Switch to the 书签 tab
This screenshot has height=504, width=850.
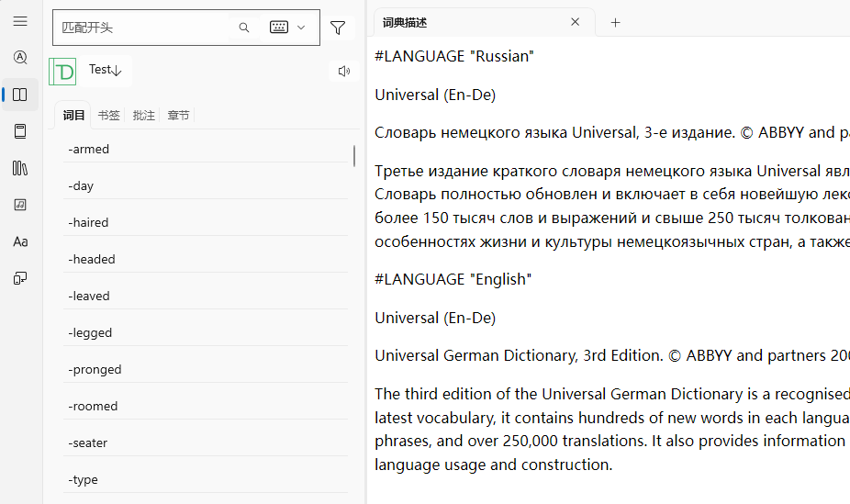(108, 116)
